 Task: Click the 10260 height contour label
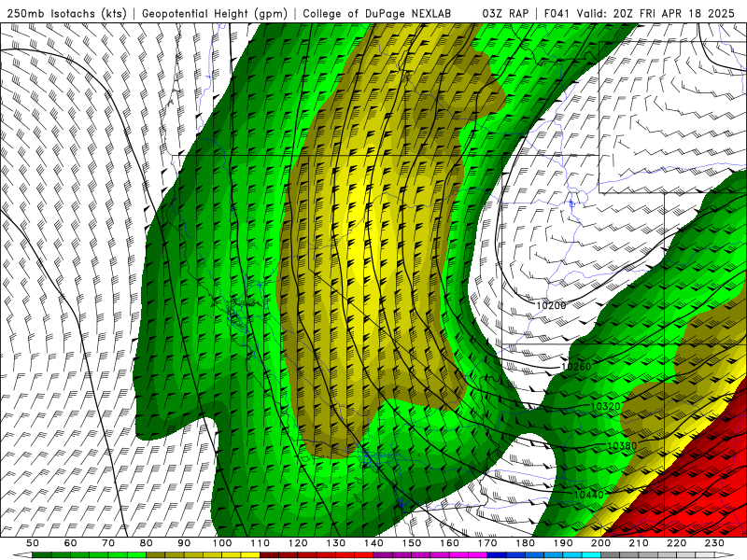click(x=576, y=367)
